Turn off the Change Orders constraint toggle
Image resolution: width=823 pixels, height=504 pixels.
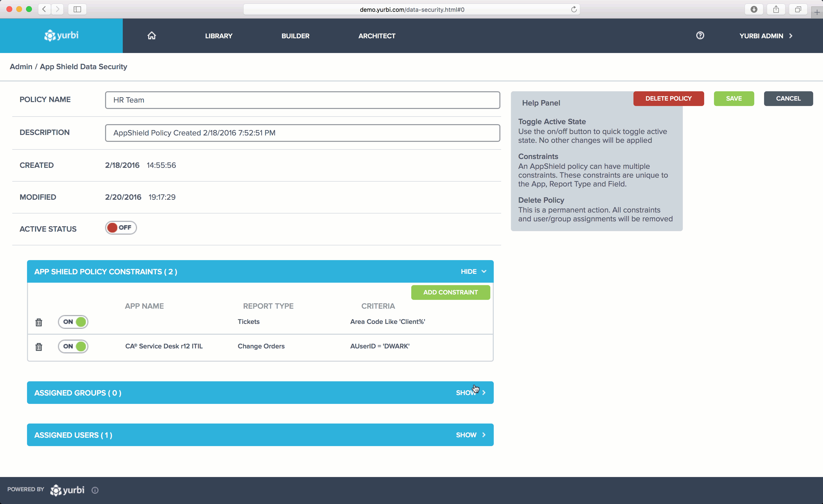(x=73, y=346)
